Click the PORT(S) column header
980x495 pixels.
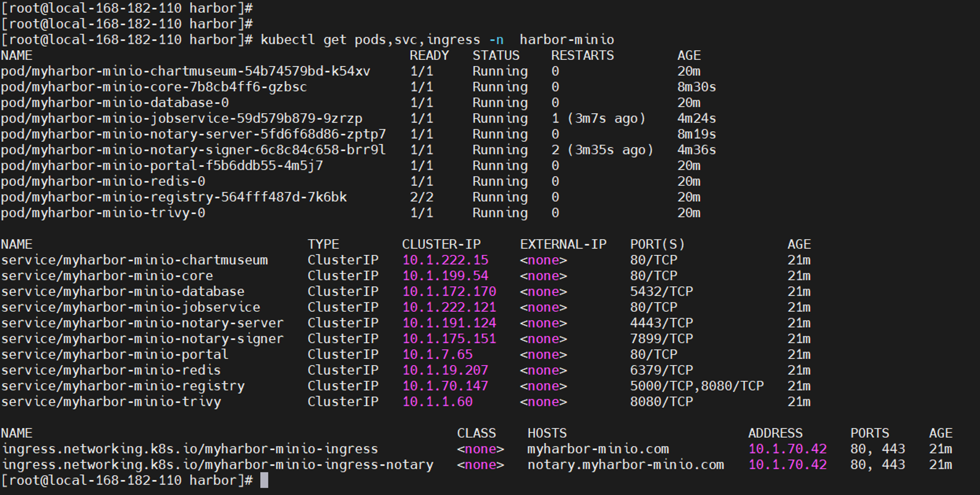coord(658,244)
